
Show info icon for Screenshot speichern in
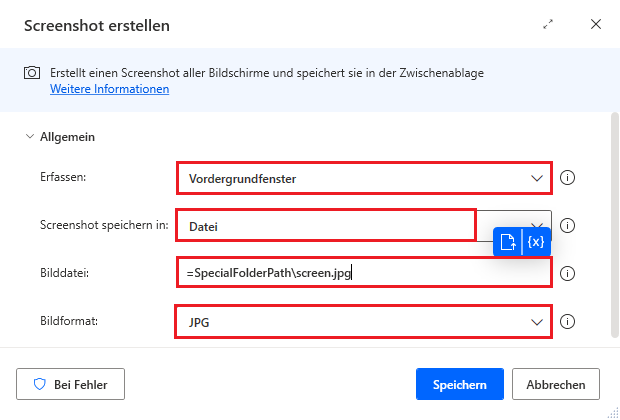[567, 225]
